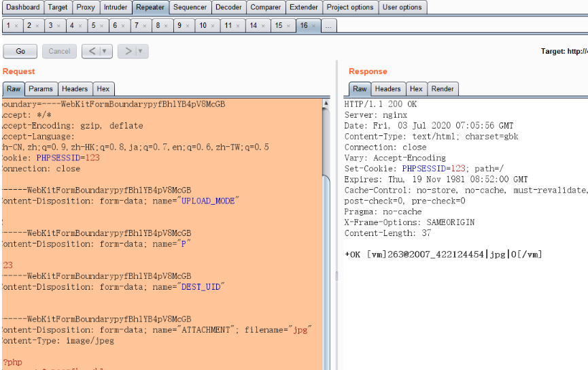Viewport: 588px width, 370px height.
Task: Close Repeater tab 16
Action: pyautogui.click(x=313, y=26)
